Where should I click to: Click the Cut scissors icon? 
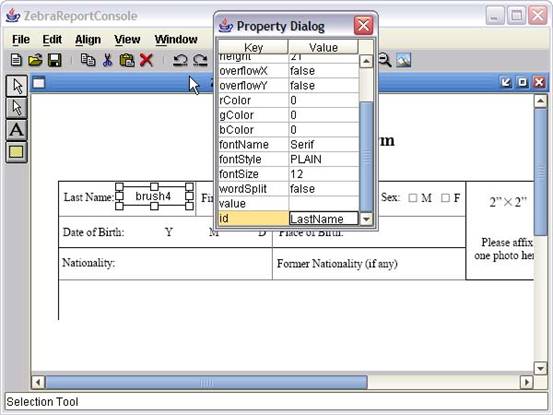click(x=107, y=60)
